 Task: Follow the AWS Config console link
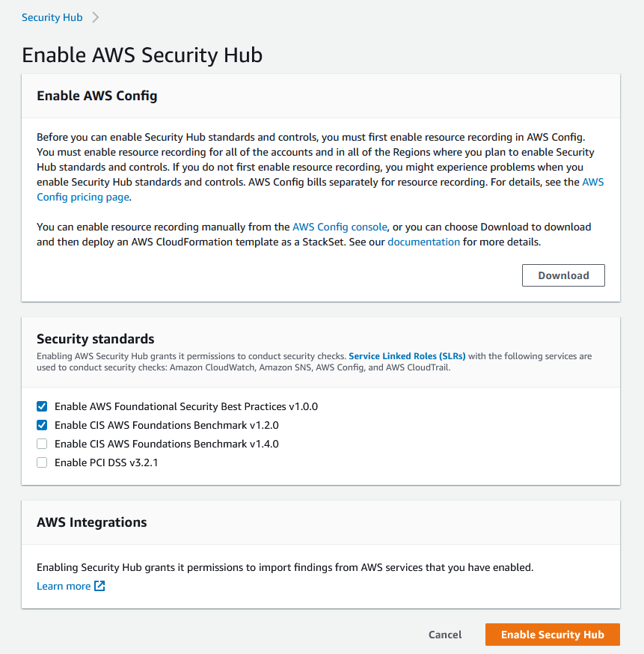click(340, 227)
